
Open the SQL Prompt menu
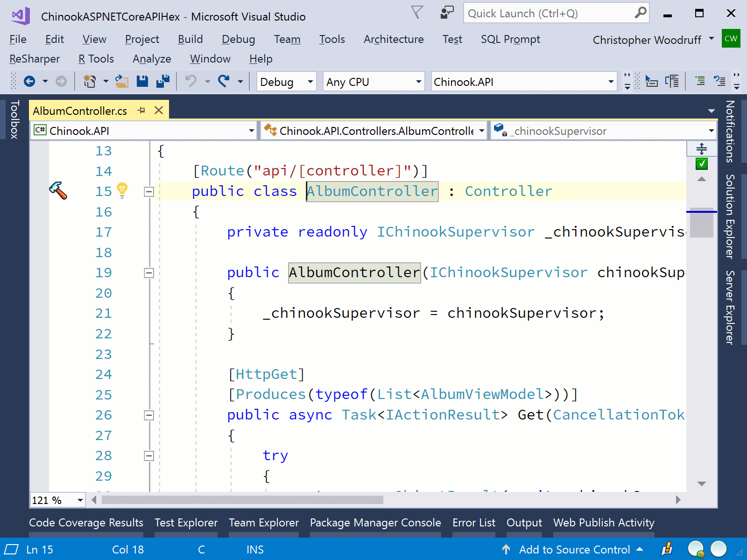click(x=510, y=39)
